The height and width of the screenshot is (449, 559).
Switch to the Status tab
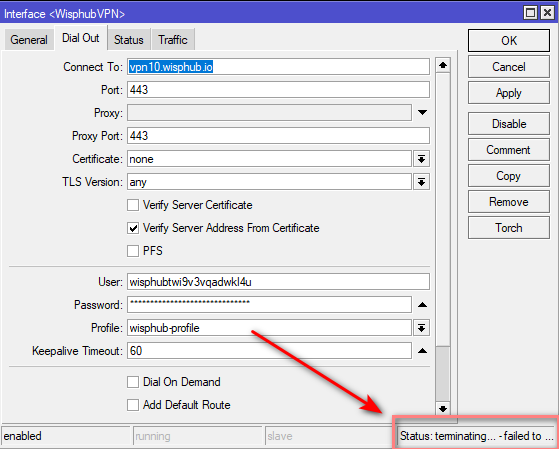coord(129,40)
